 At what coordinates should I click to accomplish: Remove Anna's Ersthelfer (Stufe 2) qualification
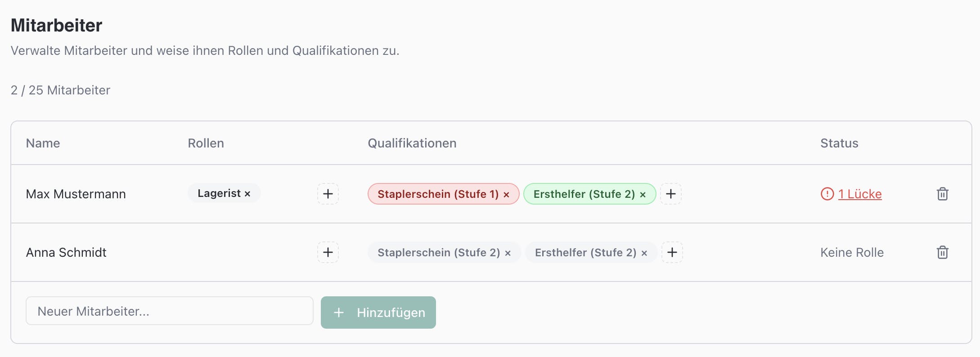644,253
